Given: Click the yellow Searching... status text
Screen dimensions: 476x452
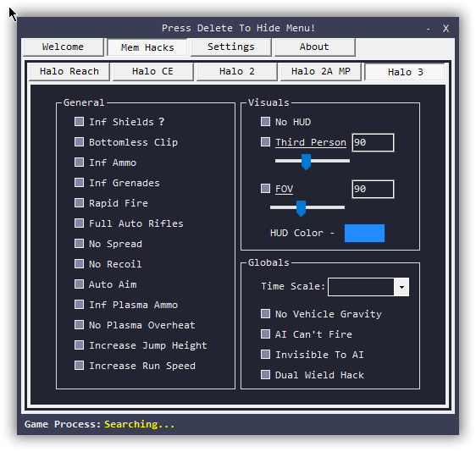Looking at the screenshot, I should pyautogui.click(x=140, y=424).
